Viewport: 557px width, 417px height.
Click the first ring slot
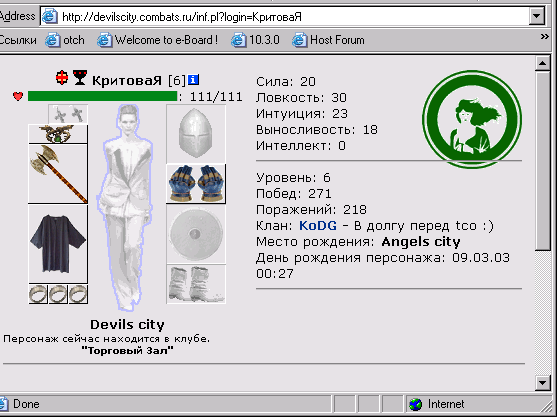click(38, 294)
